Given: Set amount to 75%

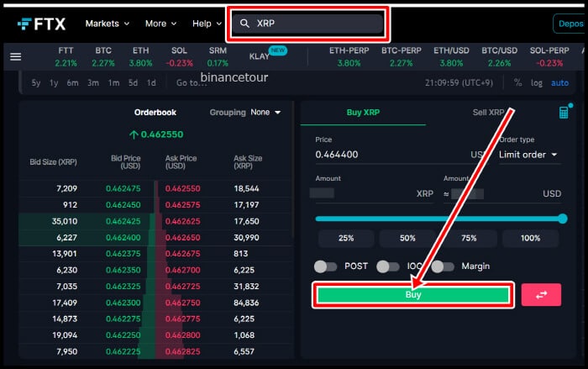Looking at the screenshot, I should point(469,238).
